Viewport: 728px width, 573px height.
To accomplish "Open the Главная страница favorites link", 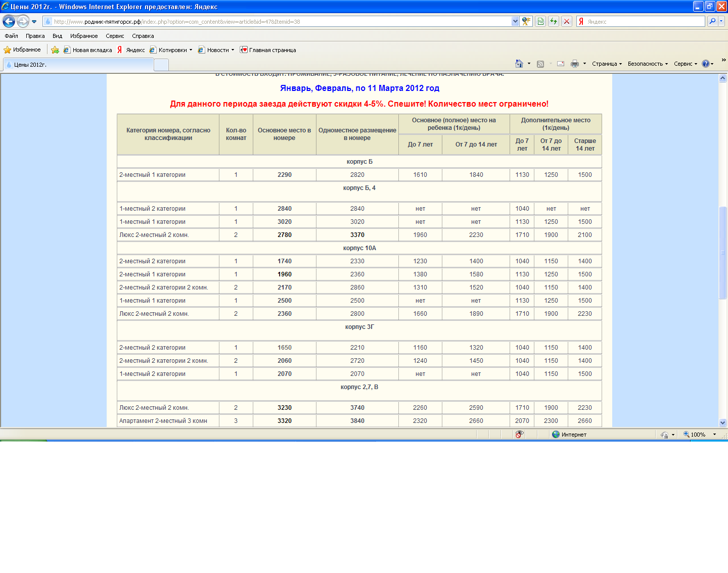I will click(268, 50).
